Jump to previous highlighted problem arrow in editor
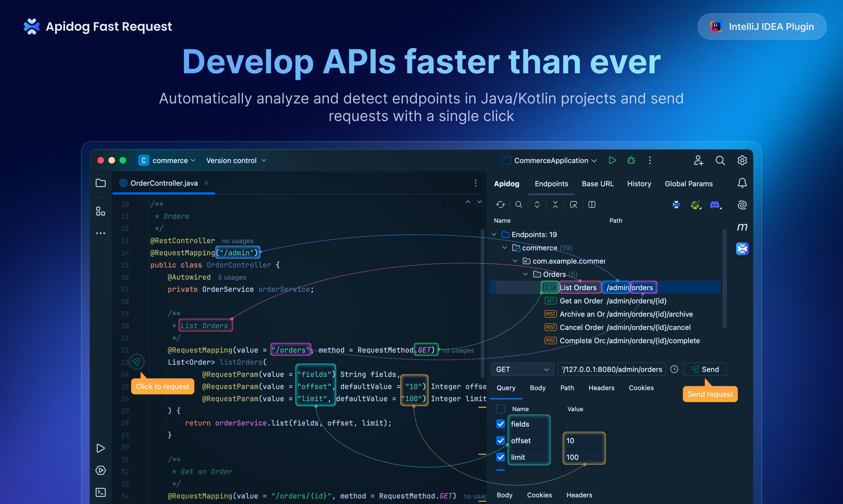This screenshot has width=843, height=504. point(468,202)
